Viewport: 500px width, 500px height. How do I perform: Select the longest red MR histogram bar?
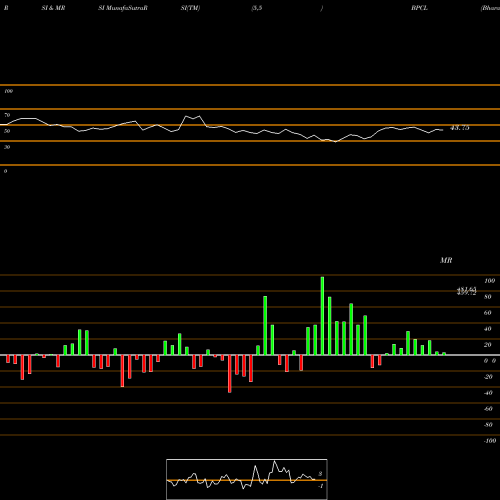pyautogui.click(x=230, y=374)
